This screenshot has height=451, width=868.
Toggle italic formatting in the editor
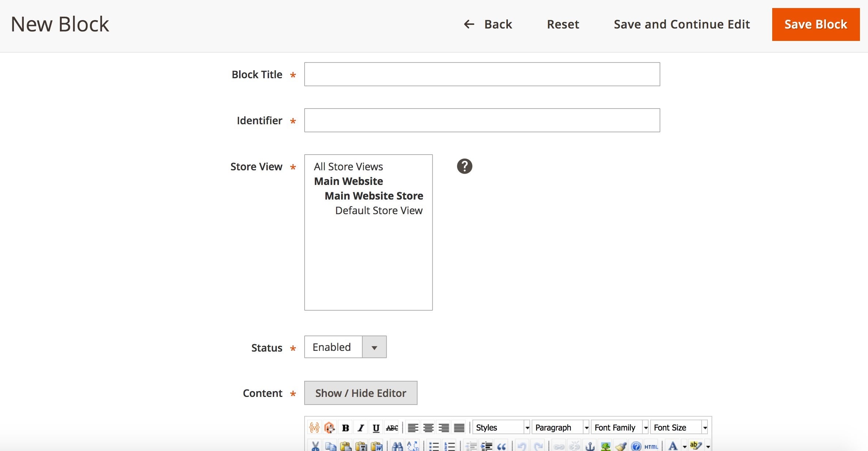tap(361, 427)
